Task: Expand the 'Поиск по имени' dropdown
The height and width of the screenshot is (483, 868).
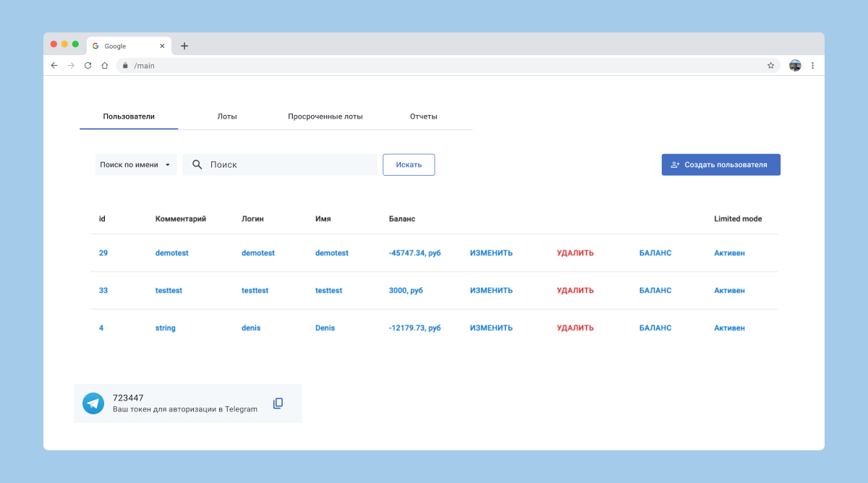Action: pos(136,165)
